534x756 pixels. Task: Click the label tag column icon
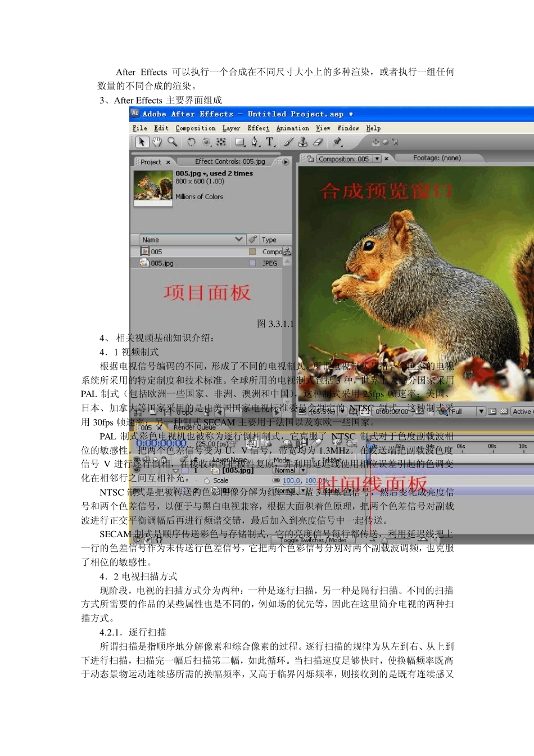point(253,239)
